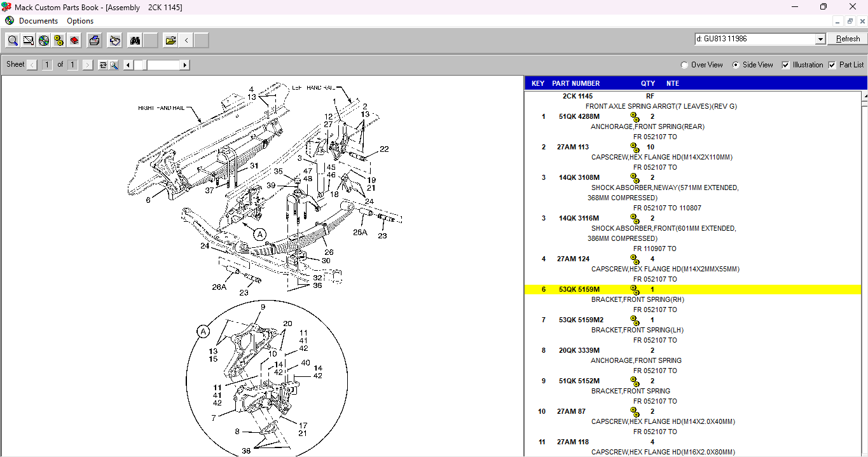Click the gear icon for part 51QK 5152M
Viewport: 868px width, 457px height.
click(x=635, y=381)
